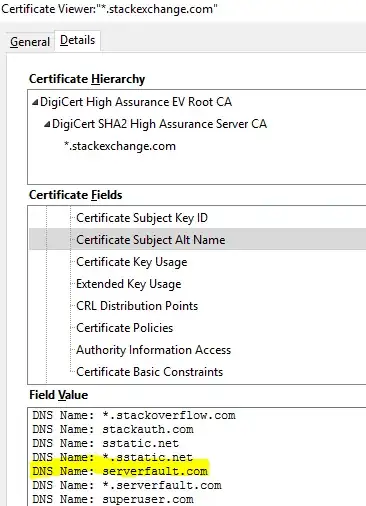
Task: Select Extended Key Usage field
Action: pyautogui.click(x=129, y=284)
